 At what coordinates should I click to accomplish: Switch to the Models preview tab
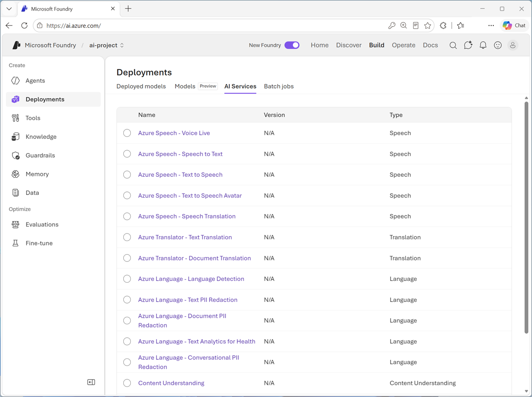[x=196, y=86]
